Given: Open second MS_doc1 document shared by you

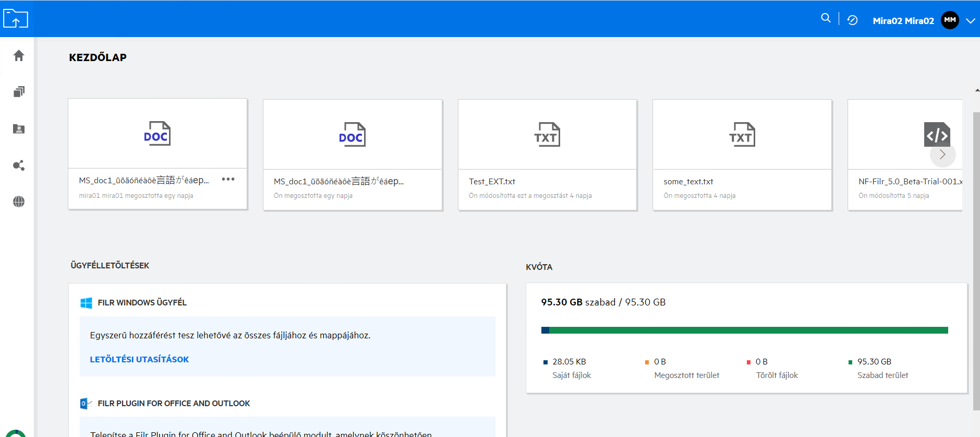Looking at the screenshot, I should coord(353,155).
